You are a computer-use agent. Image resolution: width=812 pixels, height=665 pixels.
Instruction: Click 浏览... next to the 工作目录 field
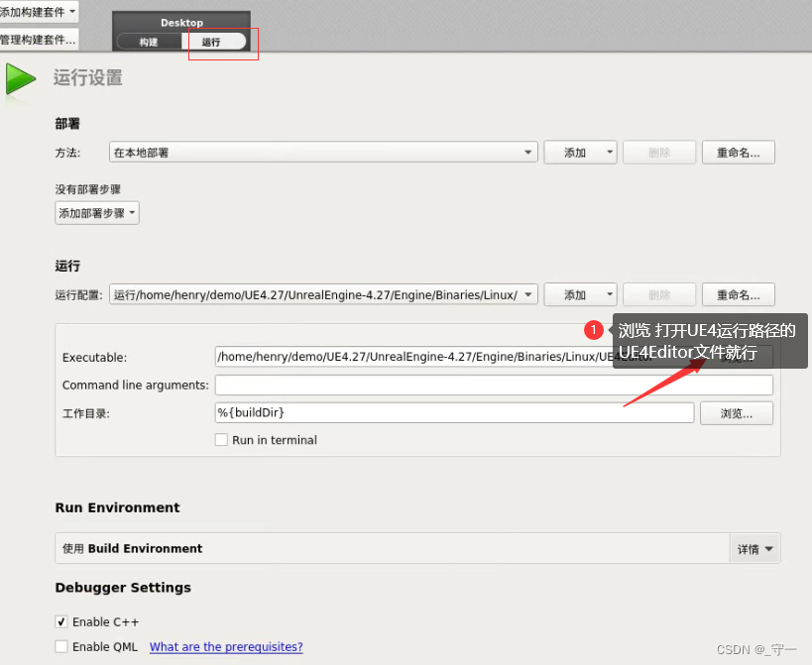click(x=737, y=412)
